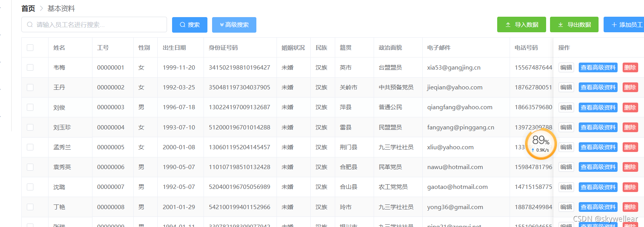View 查看高级资料 for 韦梅
The height and width of the screenshot is (227, 644).
598,67
